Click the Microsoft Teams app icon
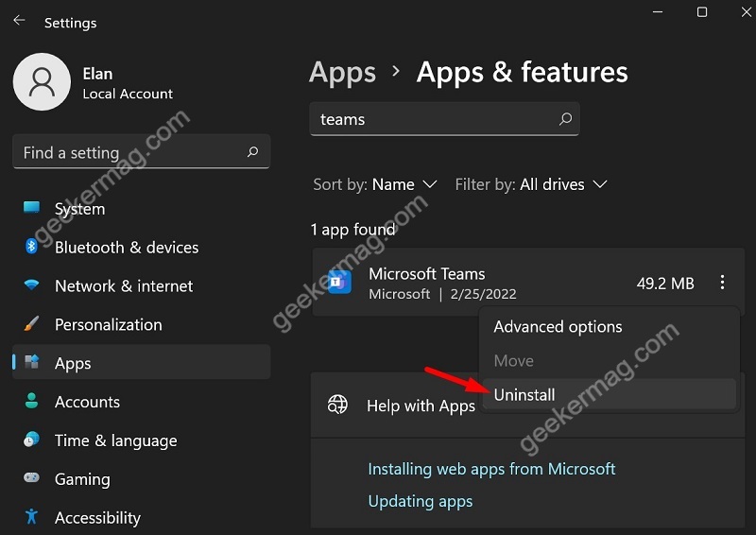 tap(340, 283)
